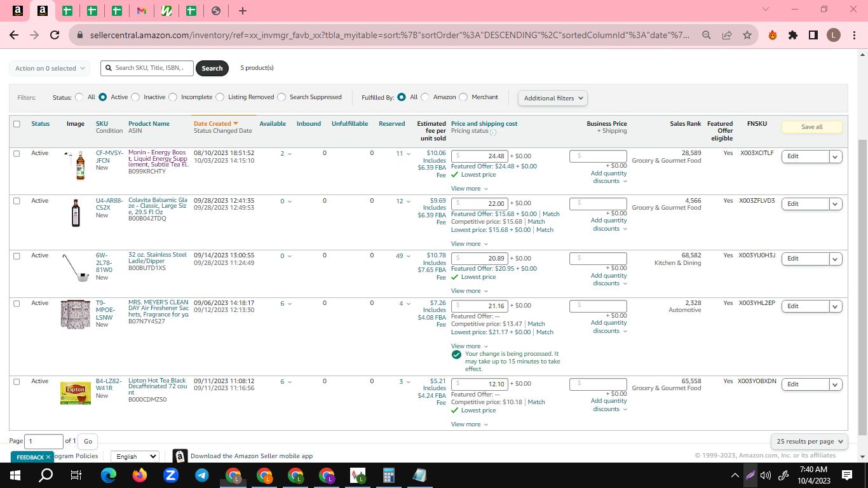
Task: Switch to the Gmail browser tab
Action: [x=142, y=11]
